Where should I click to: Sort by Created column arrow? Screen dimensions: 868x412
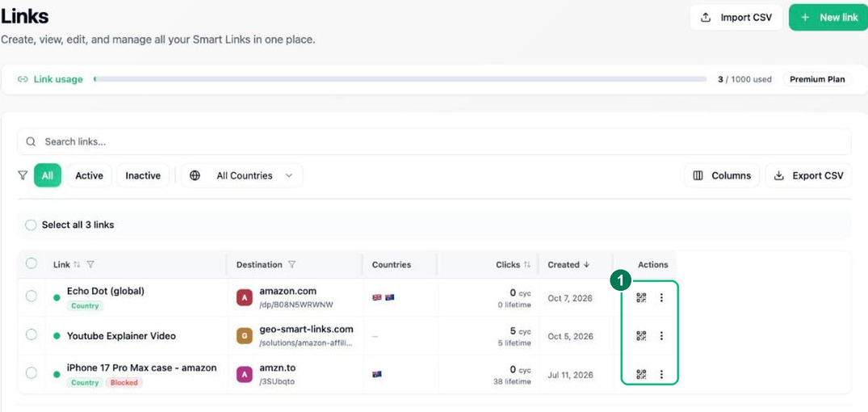coord(586,265)
